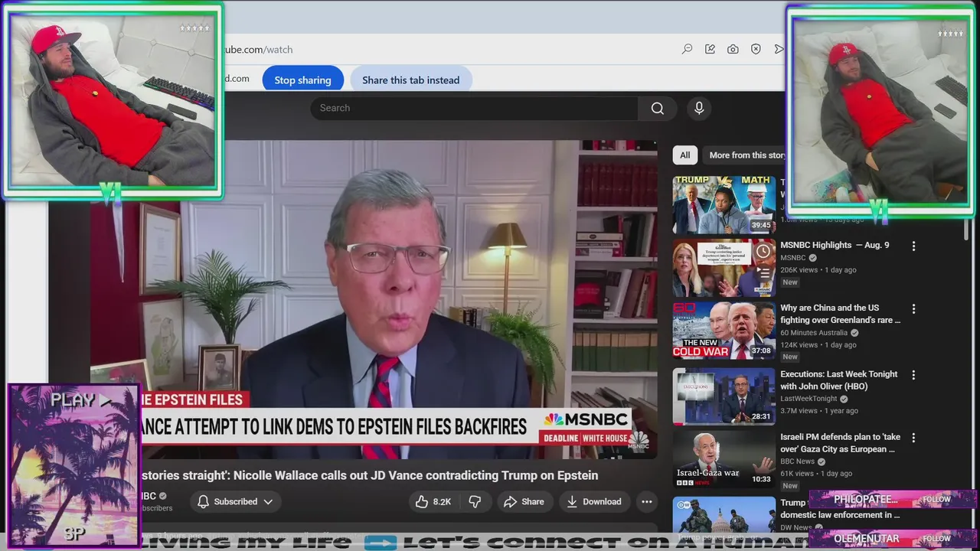
Task: Click the YouTube search magnifier button
Action: [x=657, y=108]
